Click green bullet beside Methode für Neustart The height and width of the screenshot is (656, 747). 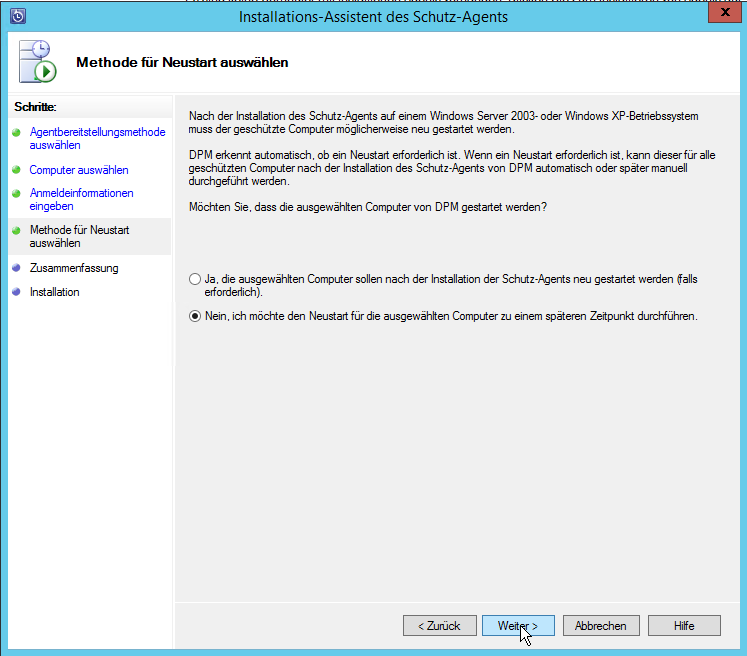point(16,230)
